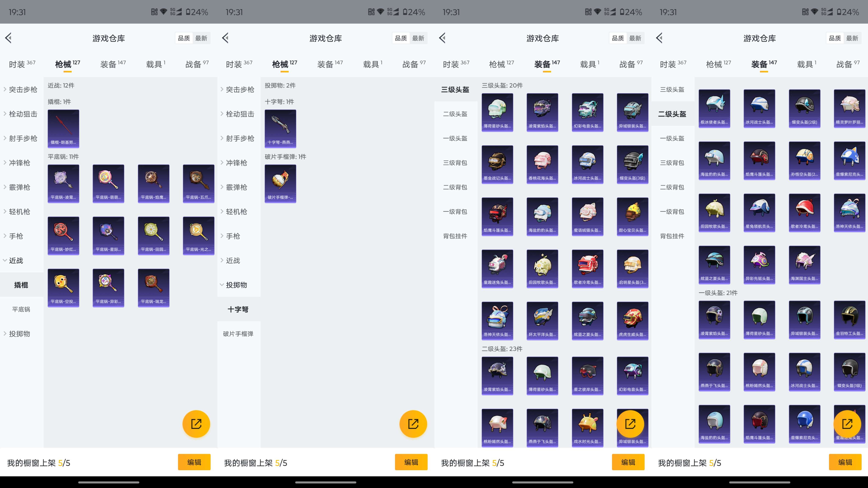Select 破片手榴弹 subcategory in sidebar
Screen dimensions: 868x488
point(239,333)
